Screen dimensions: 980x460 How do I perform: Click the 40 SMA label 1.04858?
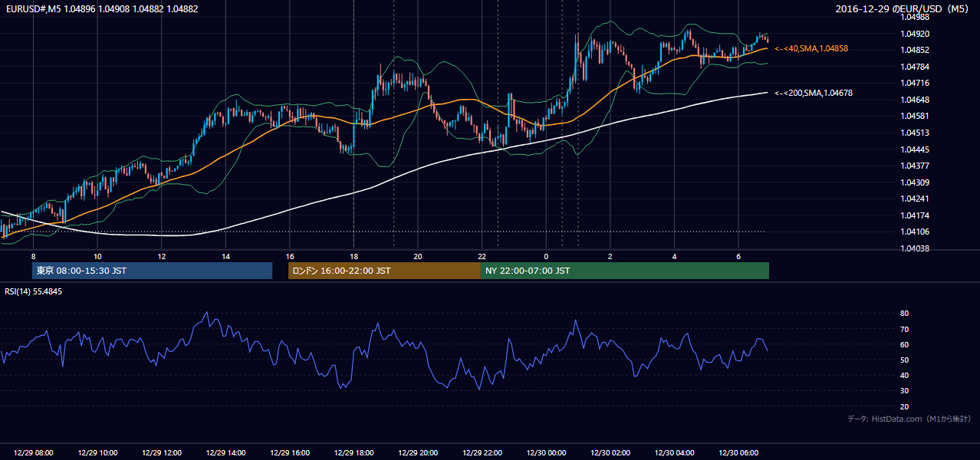pyautogui.click(x=811, y=48)
